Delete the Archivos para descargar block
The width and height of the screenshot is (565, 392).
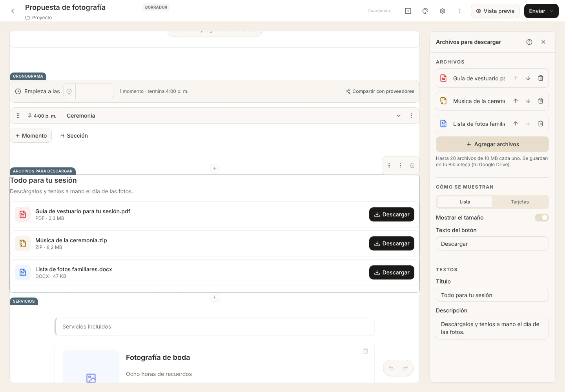412,165
